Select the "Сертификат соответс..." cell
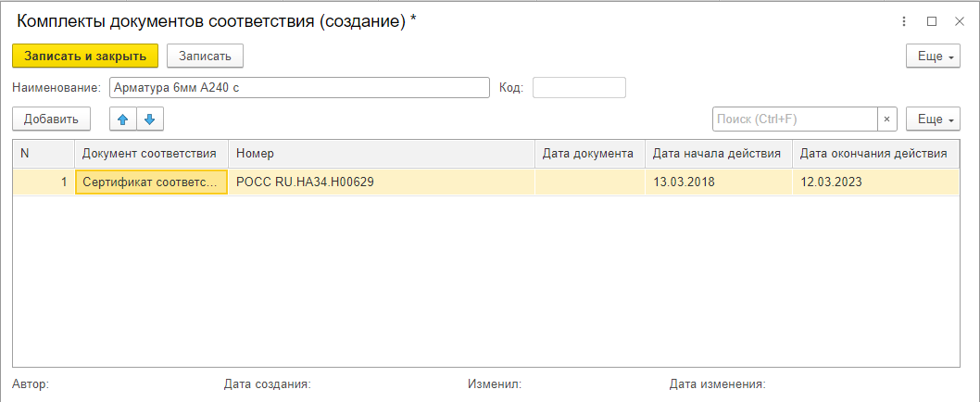980x402 pixels. (x=152, y=182)
